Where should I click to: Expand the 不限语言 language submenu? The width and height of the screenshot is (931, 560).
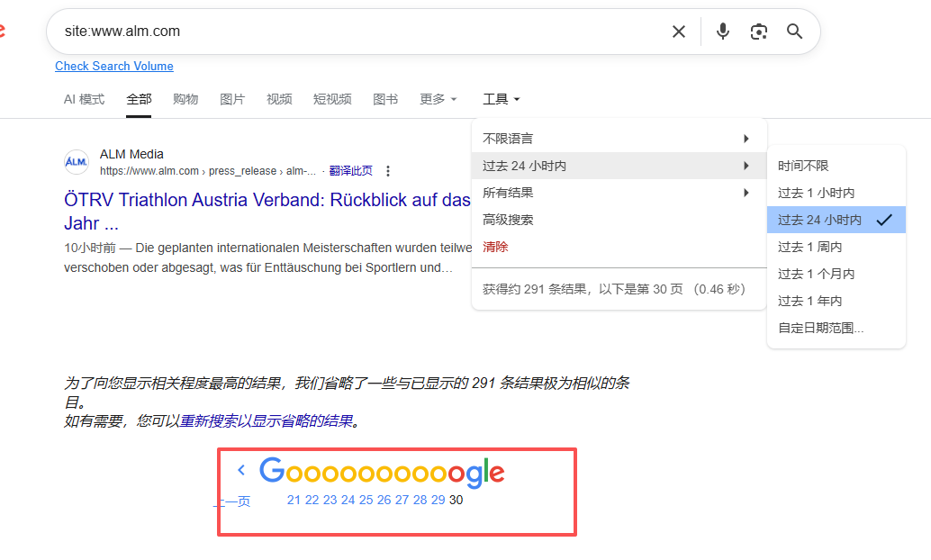point(618,139)
